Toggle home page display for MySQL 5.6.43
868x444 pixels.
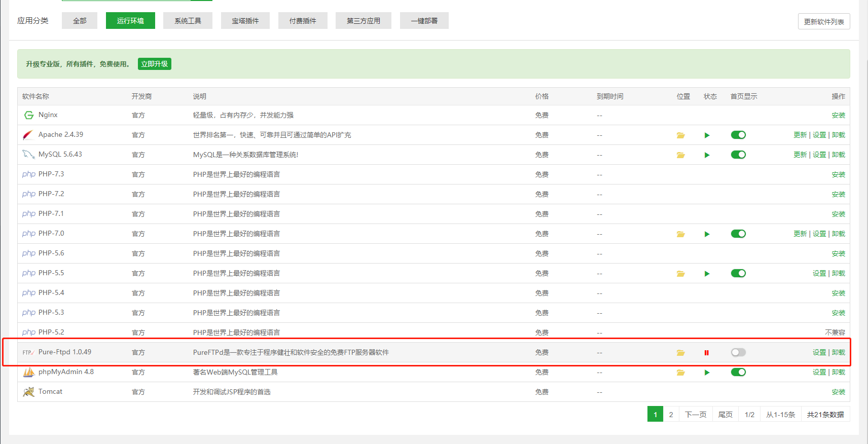pyautogui.click(x=738, y=155)
